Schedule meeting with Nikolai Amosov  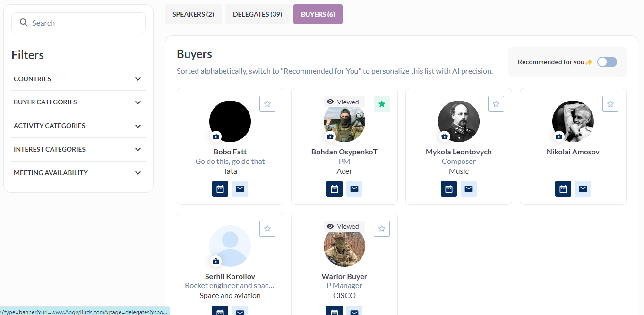[563, 189]
